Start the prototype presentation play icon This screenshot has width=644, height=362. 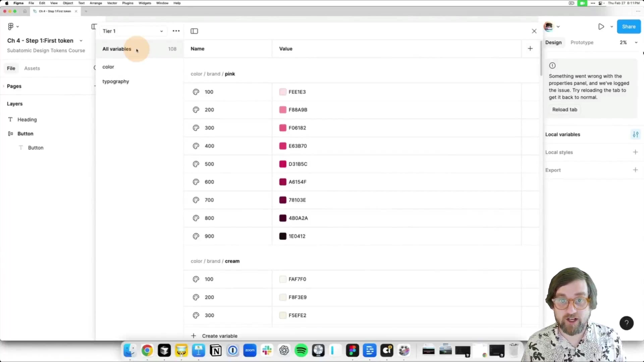click(x=601, y=26)
